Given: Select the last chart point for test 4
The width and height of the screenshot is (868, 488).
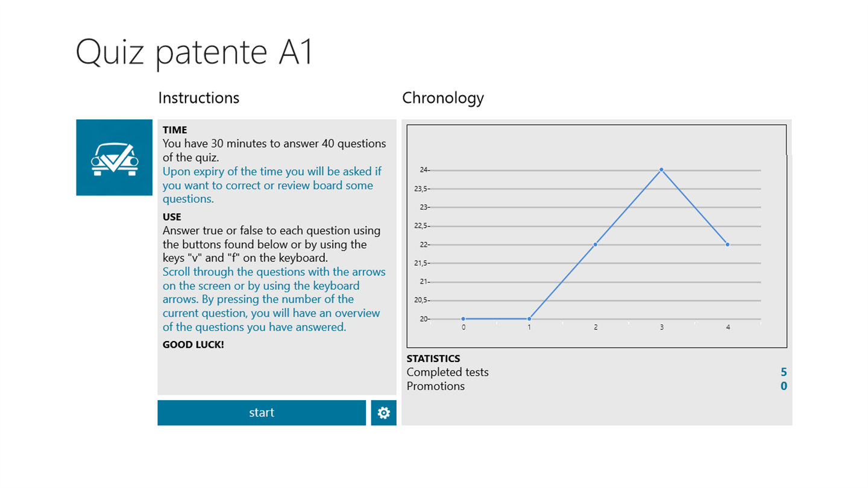Looking at the screenshot, I should coord(728,245).
